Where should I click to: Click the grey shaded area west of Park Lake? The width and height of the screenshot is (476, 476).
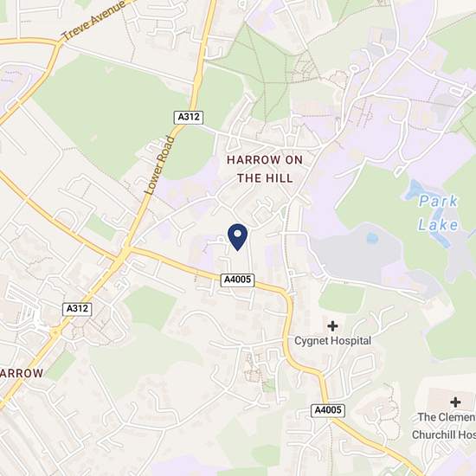(x=355, y=254)
